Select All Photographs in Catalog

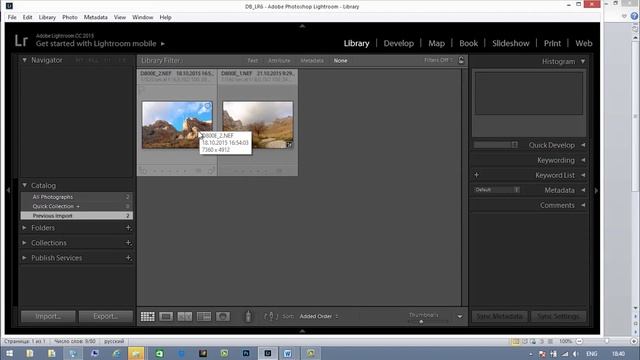click(x=77, y=197)
